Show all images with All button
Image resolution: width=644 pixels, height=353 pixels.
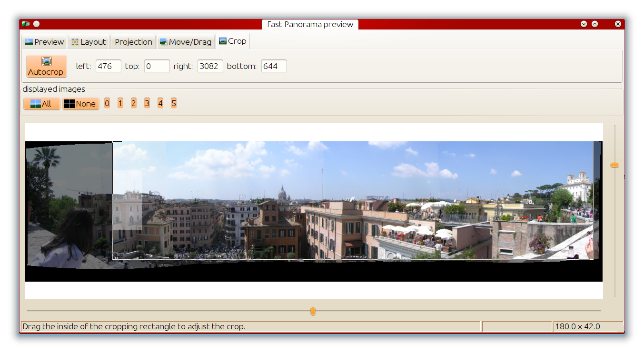pos(42,104)
